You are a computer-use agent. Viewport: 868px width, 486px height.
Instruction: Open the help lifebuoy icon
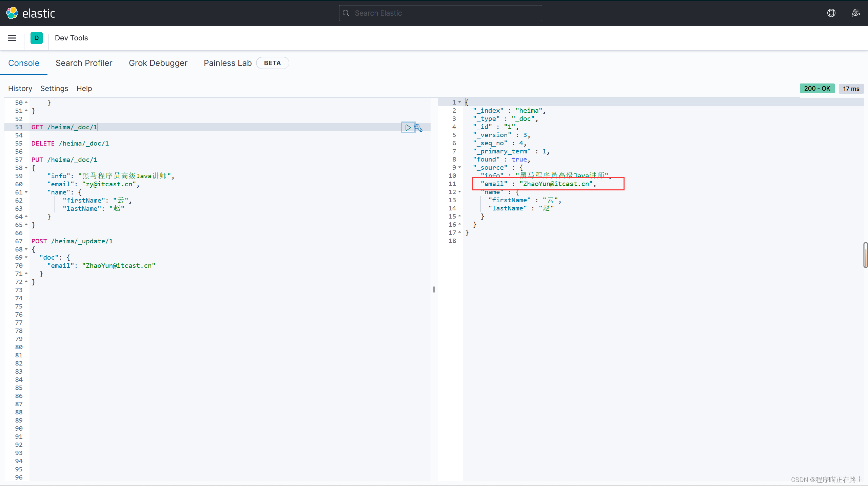[x=831, y=13]
